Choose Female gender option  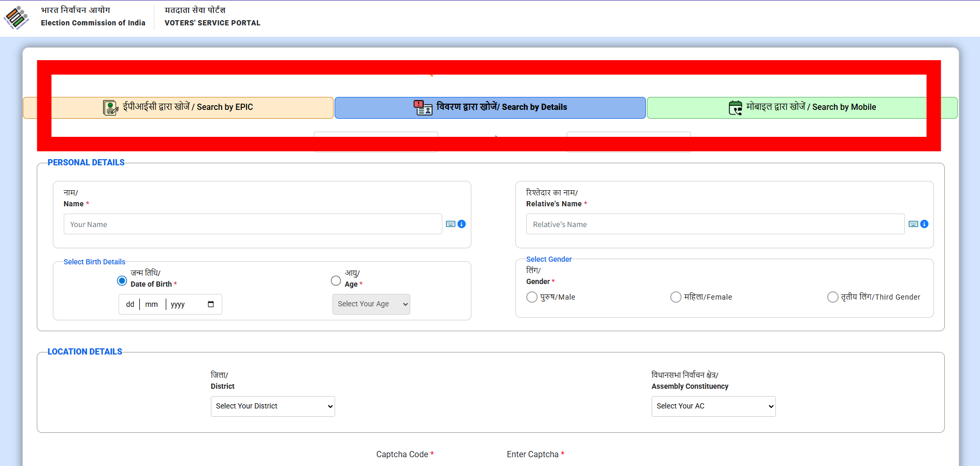[x=676, y=297]
